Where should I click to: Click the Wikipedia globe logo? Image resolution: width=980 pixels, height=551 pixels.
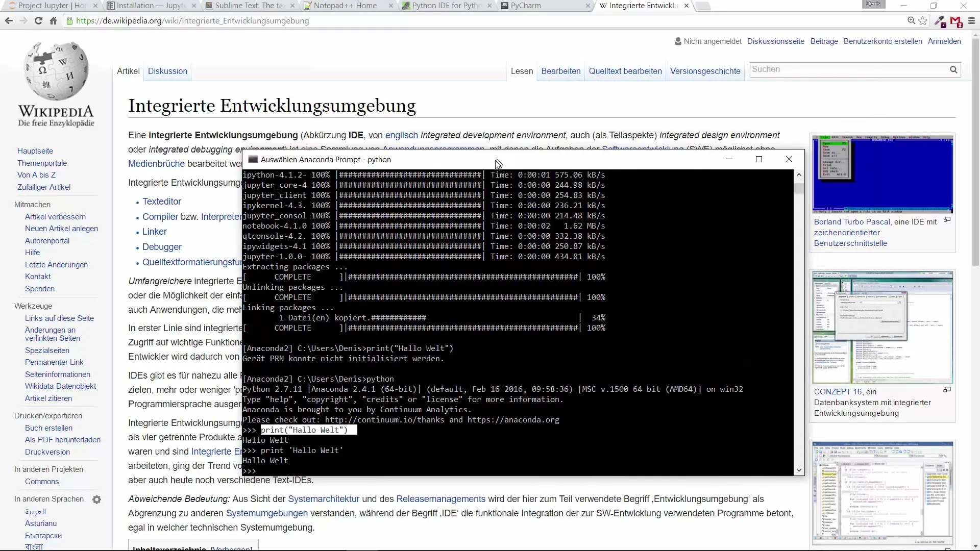point(56,71)
